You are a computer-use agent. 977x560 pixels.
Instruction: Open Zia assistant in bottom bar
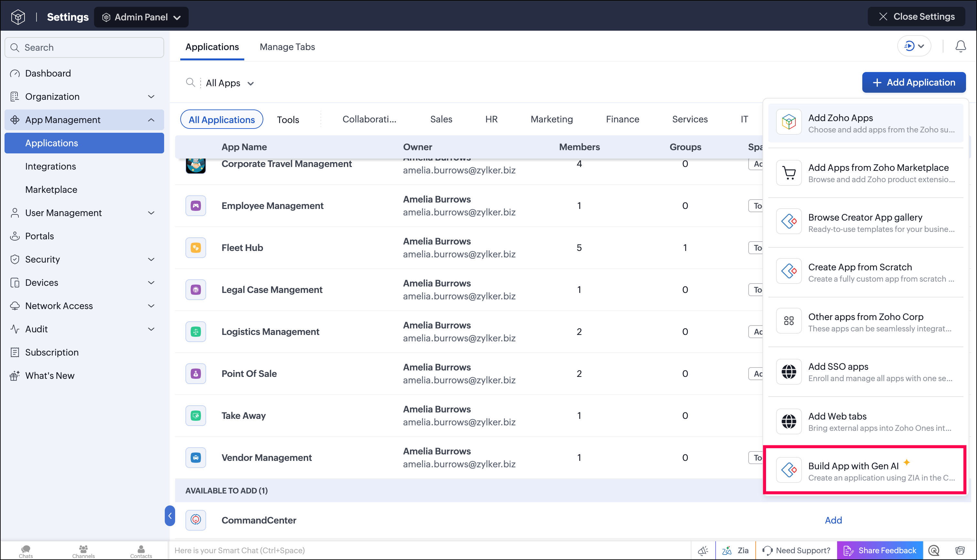click(735, 550)
